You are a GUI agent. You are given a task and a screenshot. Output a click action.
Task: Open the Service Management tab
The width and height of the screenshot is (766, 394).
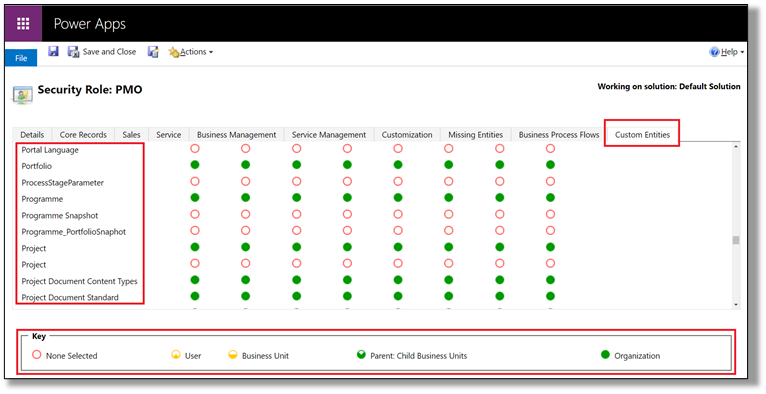[x=329, y=135]
